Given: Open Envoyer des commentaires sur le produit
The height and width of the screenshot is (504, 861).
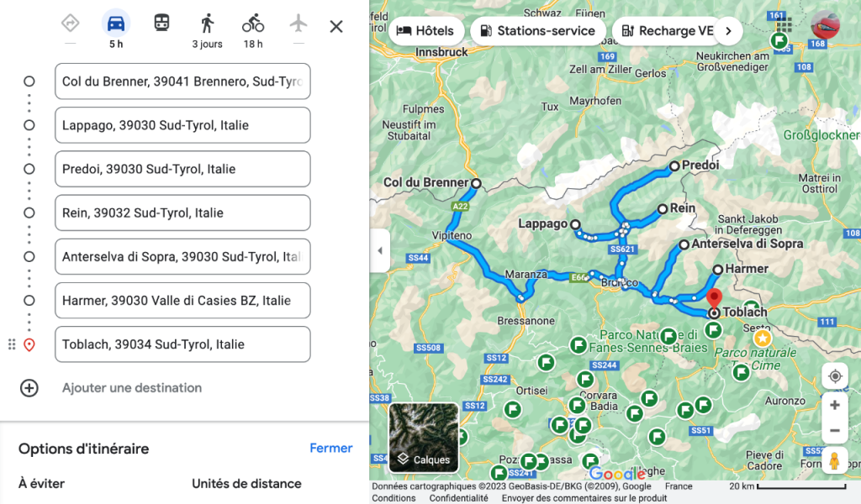Looking at the screenshot, I should tap(584, 498).
